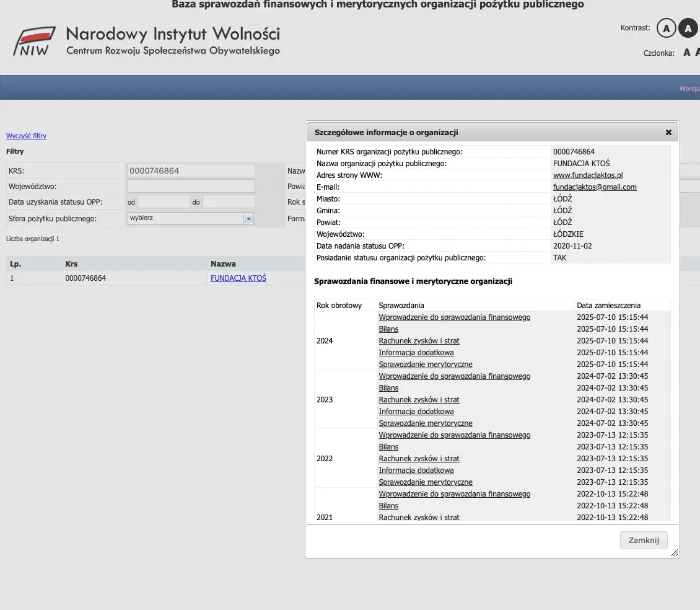Select the 0000746864 cell in results table
The width and height of the screenshot is (700, 610).
[85, 278]
